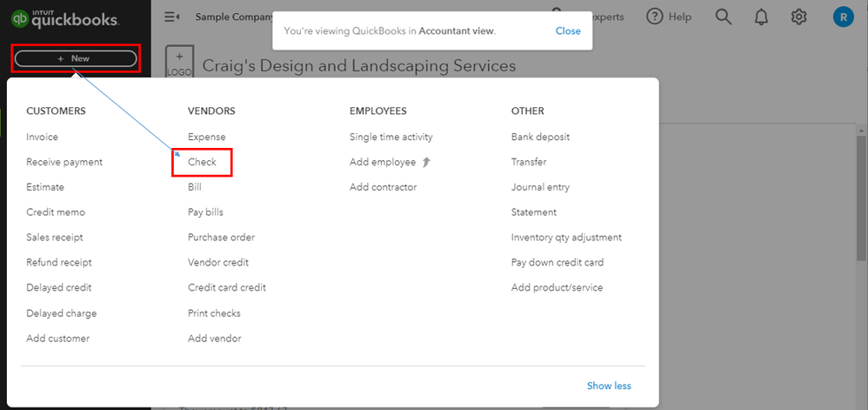Click the + New button
Viewport: 868px width, 410px height.
pyautogui.click(x=75, y=58)
